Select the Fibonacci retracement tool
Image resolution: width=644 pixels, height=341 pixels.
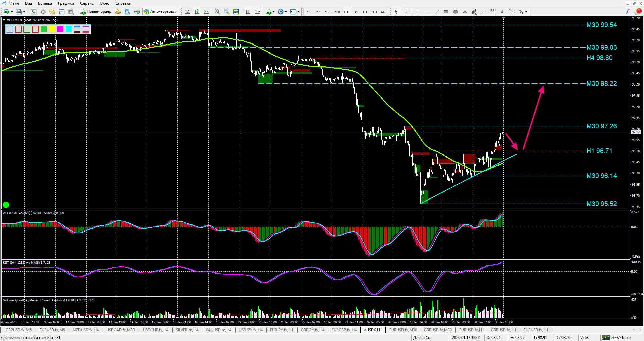tap(493, 12)
